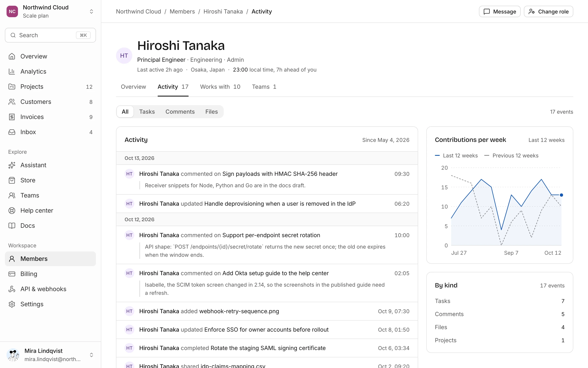The image size is (588, 368).
Task: Switch to the profile Overview tab
Action: 133,87
